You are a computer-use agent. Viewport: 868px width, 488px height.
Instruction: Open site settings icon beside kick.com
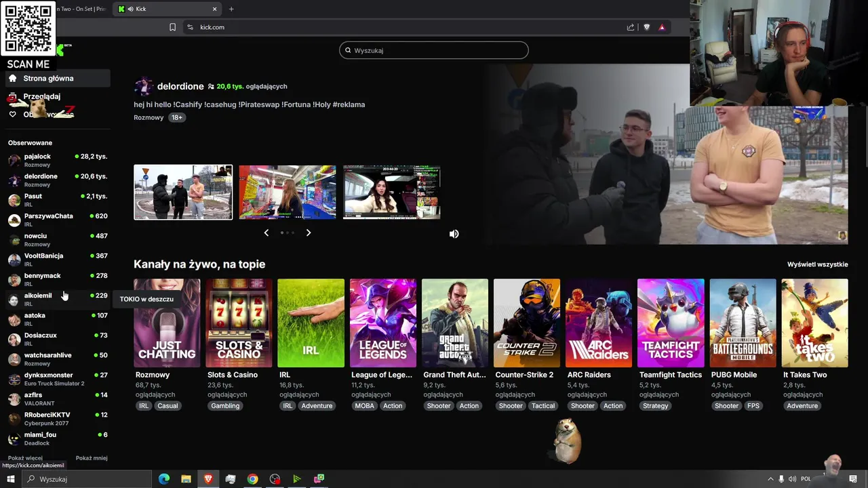[x=190, y=27]
